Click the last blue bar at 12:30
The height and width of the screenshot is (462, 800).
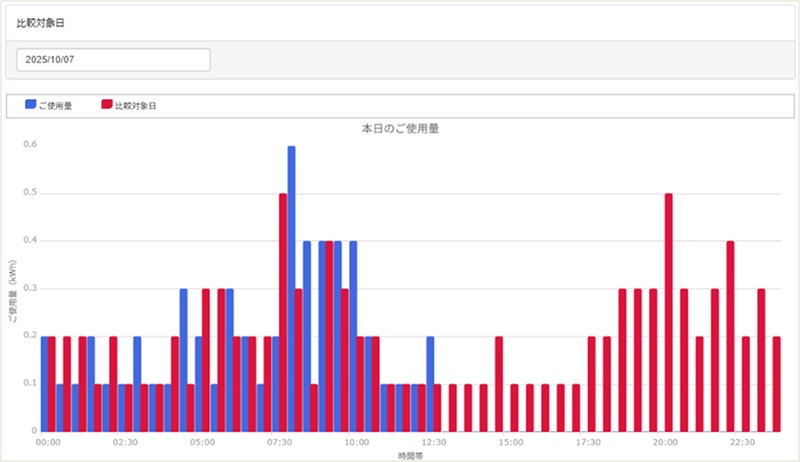[430, 383]
